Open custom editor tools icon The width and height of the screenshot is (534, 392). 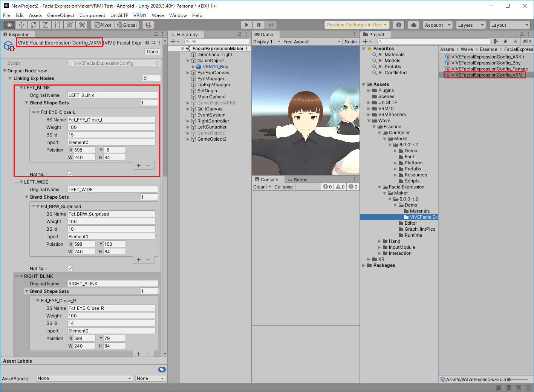(x=82, y=25)
